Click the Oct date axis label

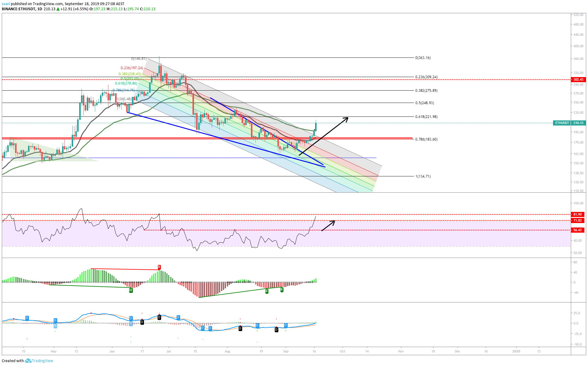pos(342,351)
